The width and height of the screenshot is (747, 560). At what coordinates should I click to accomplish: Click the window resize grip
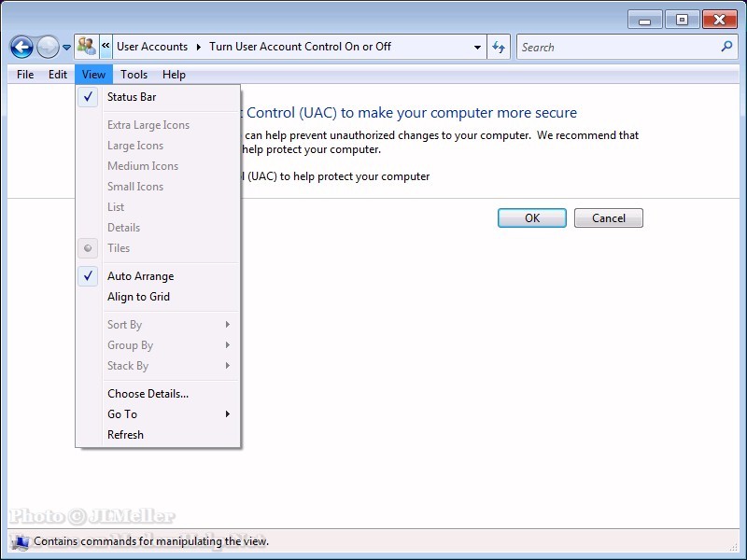point(734,547)
